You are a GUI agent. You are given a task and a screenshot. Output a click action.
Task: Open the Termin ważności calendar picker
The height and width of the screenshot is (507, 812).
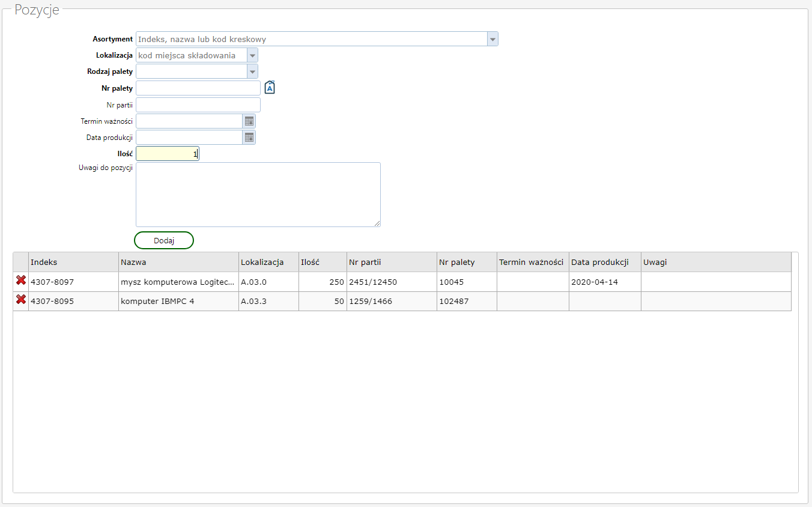coord(249,121)
